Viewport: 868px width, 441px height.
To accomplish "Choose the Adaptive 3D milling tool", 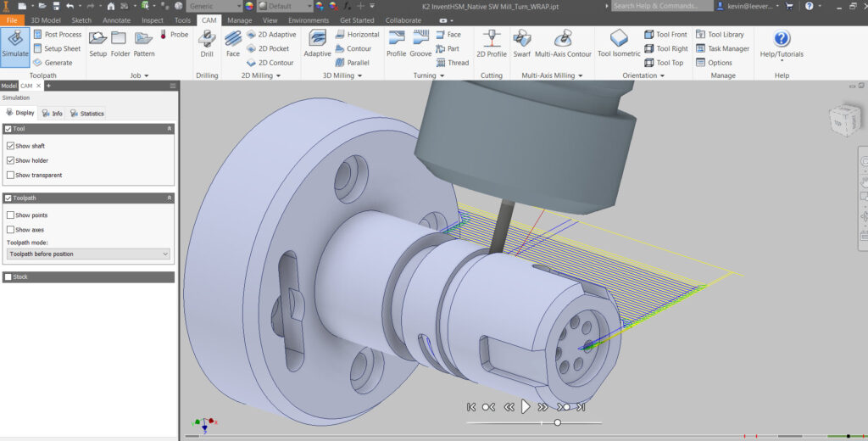I will tap(318, 42).
